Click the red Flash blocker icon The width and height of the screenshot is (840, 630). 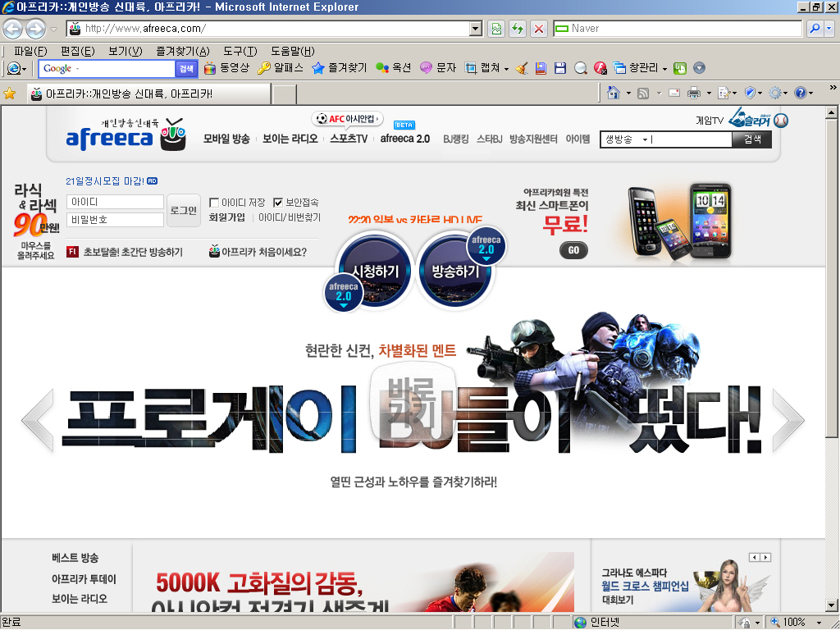click(x=600, y=68)
